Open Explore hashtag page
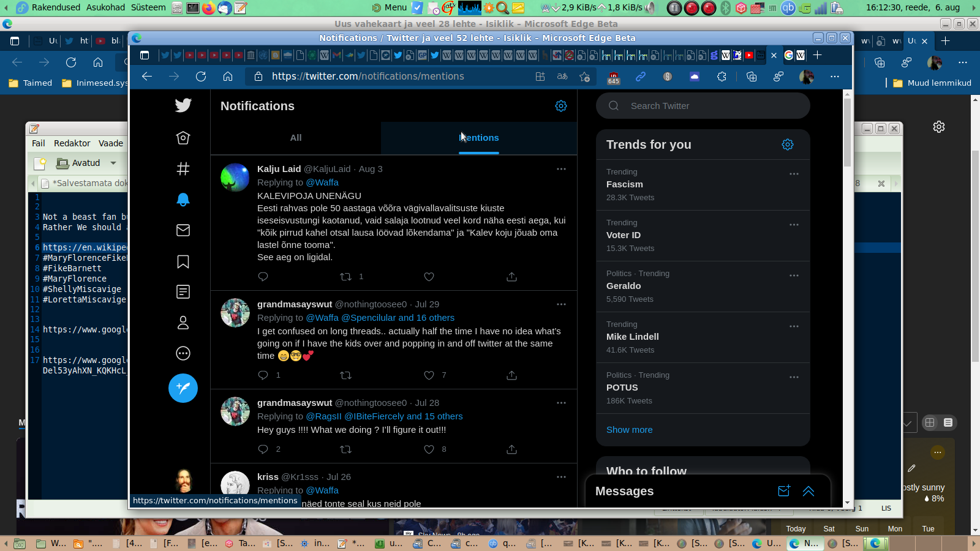980x551 pixels. point(183,168)
